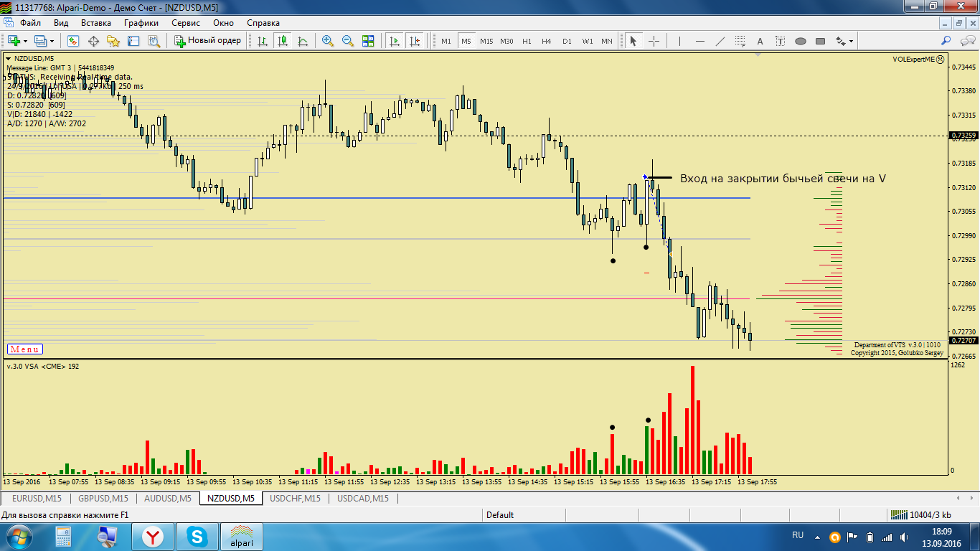The height and width of the screenshot is (551, 980).
Task: Toggle the Market Watch window icon
Action: click(x=72, y=41)
